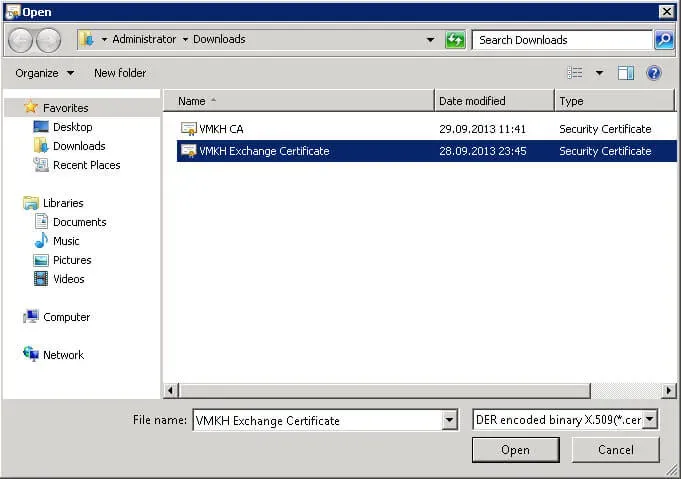The image size is (681, 479).
Task: Click the New folder button
Action: pos(120,73)
